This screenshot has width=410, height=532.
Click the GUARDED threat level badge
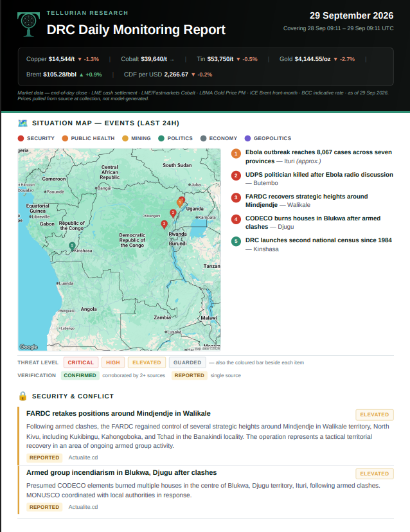coord(188,362)
